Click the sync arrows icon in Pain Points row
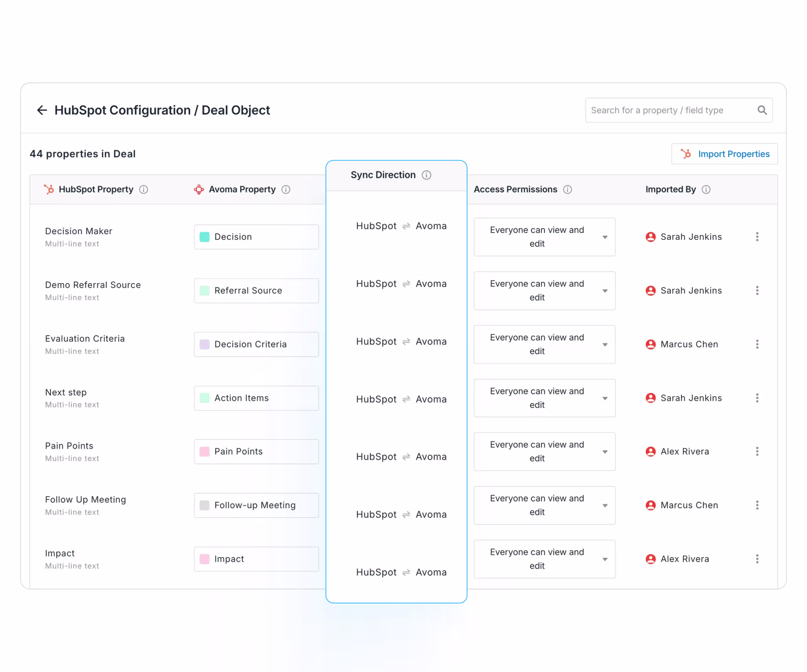807x672 pixels. click(x=406, y=457)
